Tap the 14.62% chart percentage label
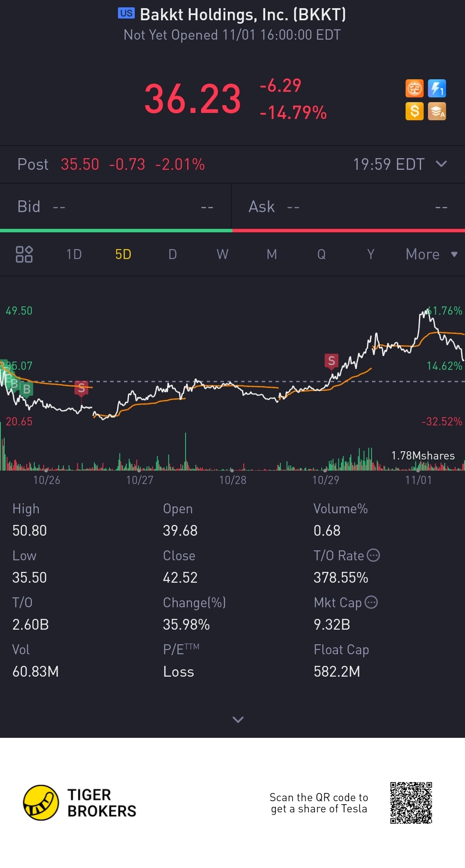 pyautogui.click(x=444, y=366)
